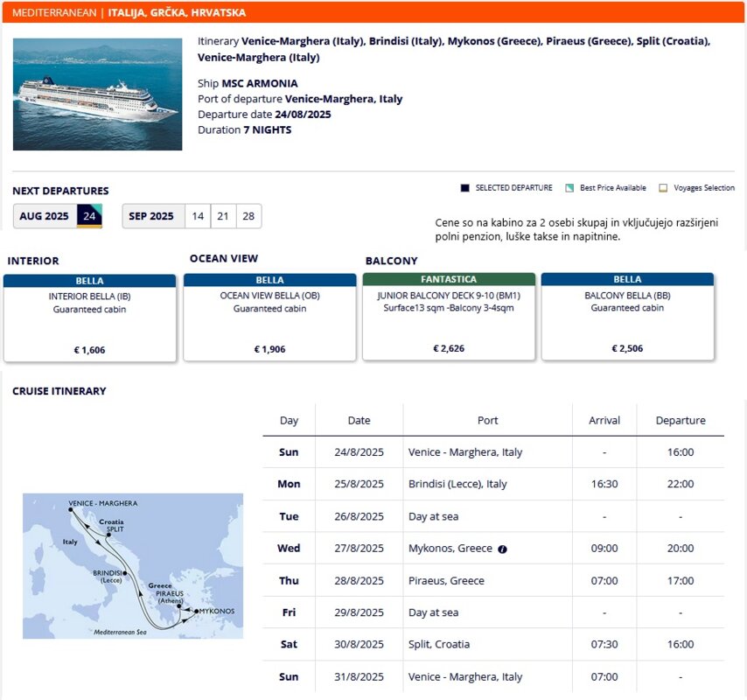The image size is (747, 700).
Task: Click the 22:00 Brindisi departure time
Action: pyautogui.click(x=681, y=484)
